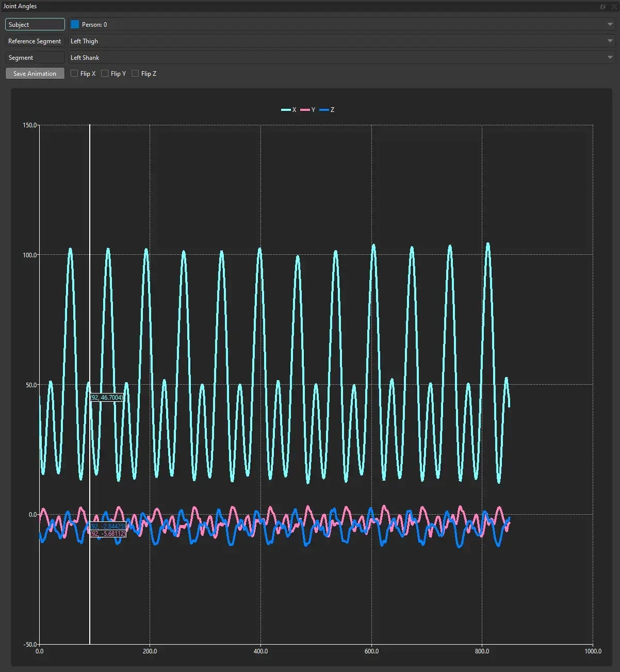
Task: Enable the Flip X checkbox
Action: 74,74
